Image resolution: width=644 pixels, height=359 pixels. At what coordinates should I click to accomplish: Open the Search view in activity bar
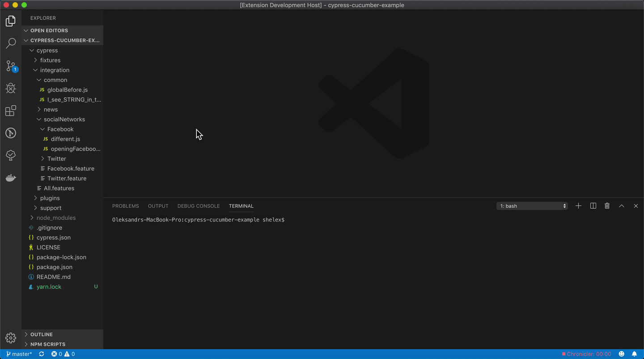pos(11,43)
